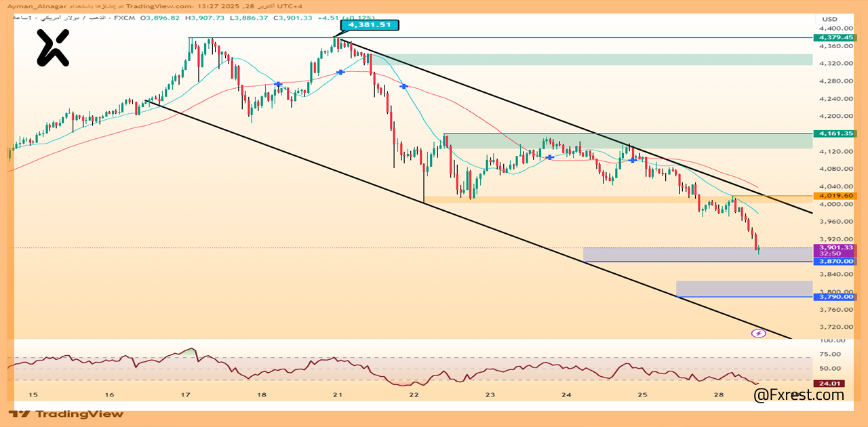The image size is (868, 427).
Task: Click date 21 on the time axis
Action: [338, 394]
